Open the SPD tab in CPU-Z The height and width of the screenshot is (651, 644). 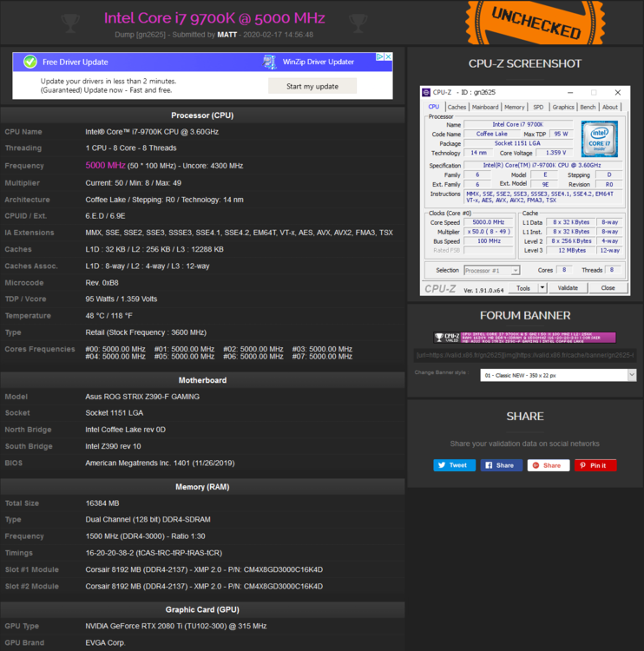[538, 107]
